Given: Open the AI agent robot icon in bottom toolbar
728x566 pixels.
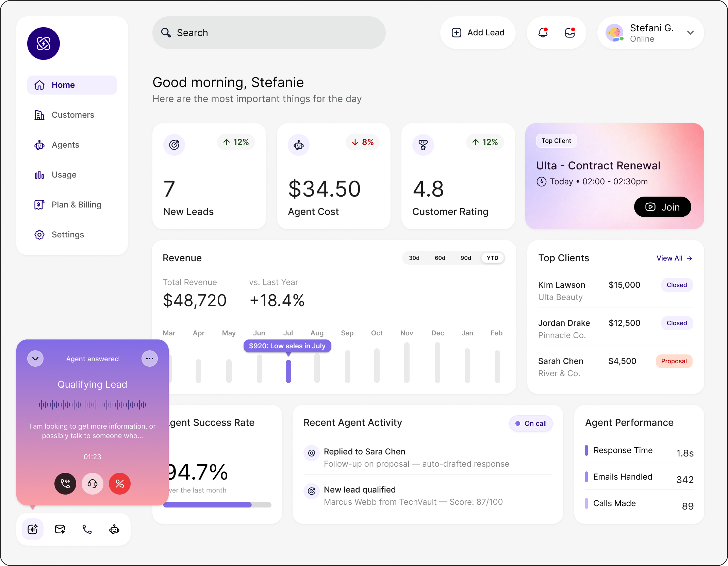Looking at the screenshot, I should pos(114,529).
